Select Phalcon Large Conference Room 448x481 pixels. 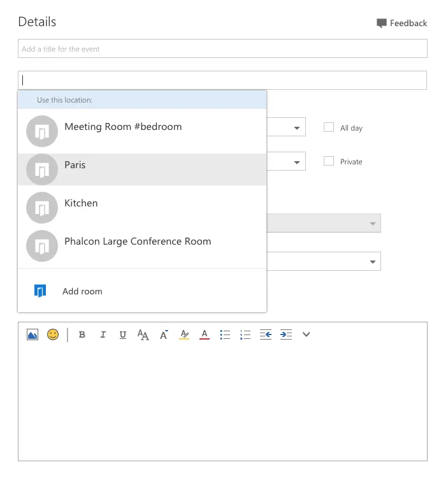[142, 246]
